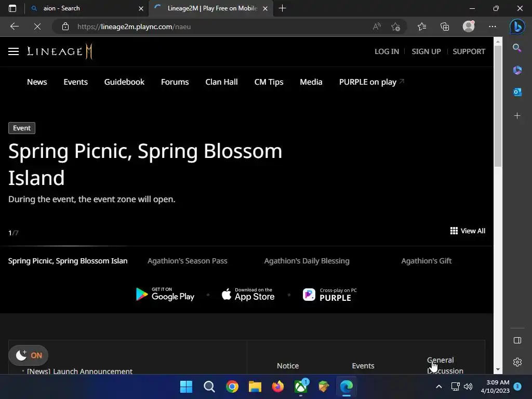This screenshot has width=532, height=399.
Task: Open Outlook in the Edge sidebar
Action: pyautogui.click(x=517, y=92)
